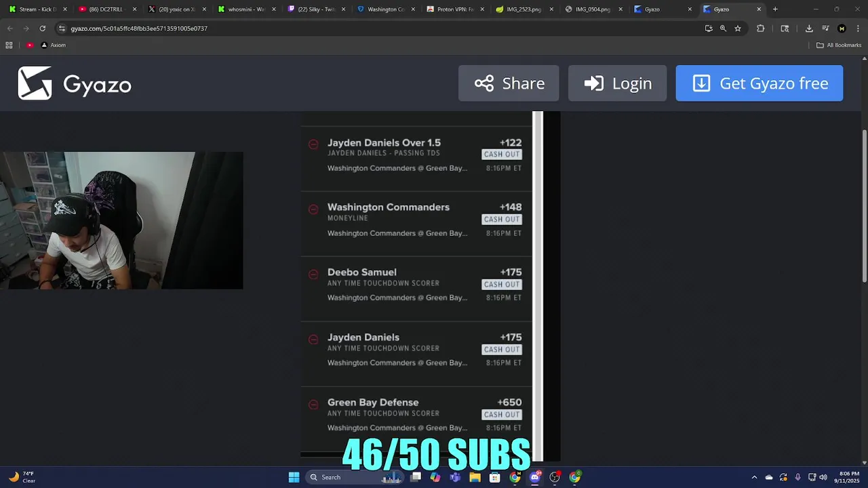The image size is (868, 488).
Task: Click the page vertical scrollbar
Action: (864, 207)
